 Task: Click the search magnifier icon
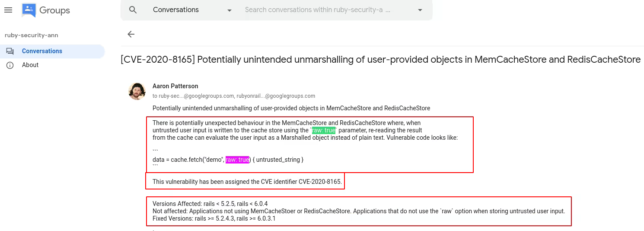[133, 10]
